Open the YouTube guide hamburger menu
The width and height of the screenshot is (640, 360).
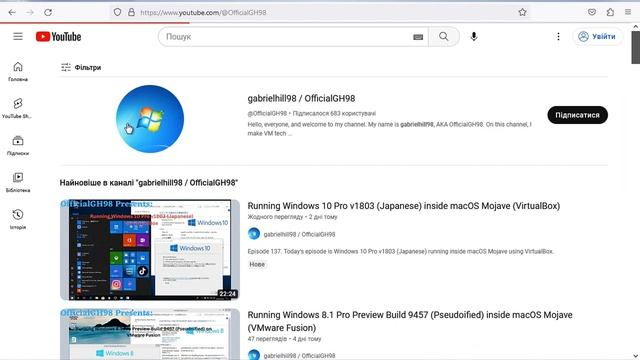pyautogui.click(x=18, y=36)
